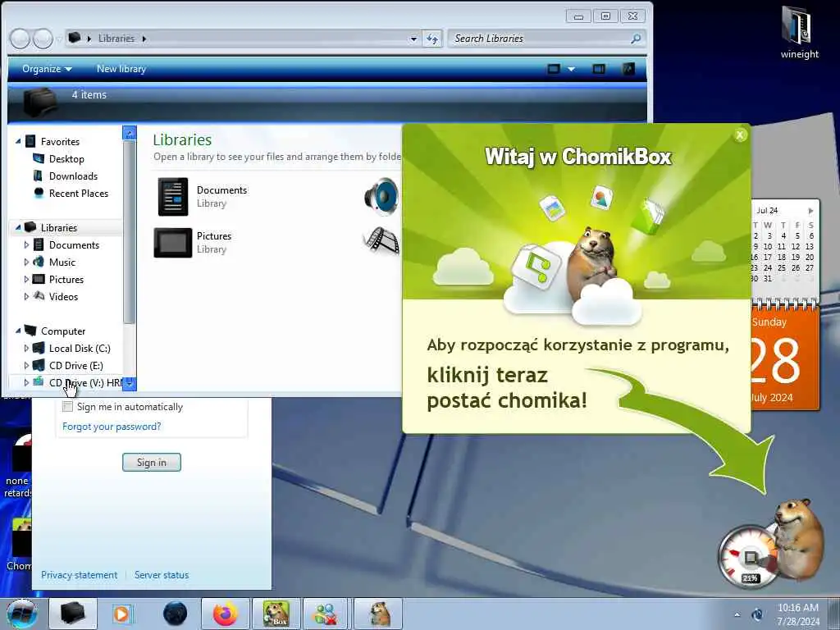Click the navigation pane scroll down arrow
This screenshot has width=840, height=630.
coord(130,384)
